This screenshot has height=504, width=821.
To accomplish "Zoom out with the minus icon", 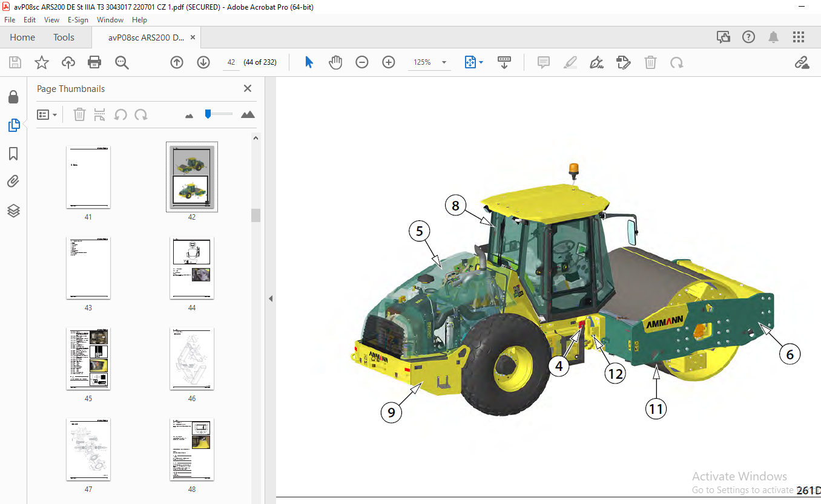I will (x=362, y=62).
